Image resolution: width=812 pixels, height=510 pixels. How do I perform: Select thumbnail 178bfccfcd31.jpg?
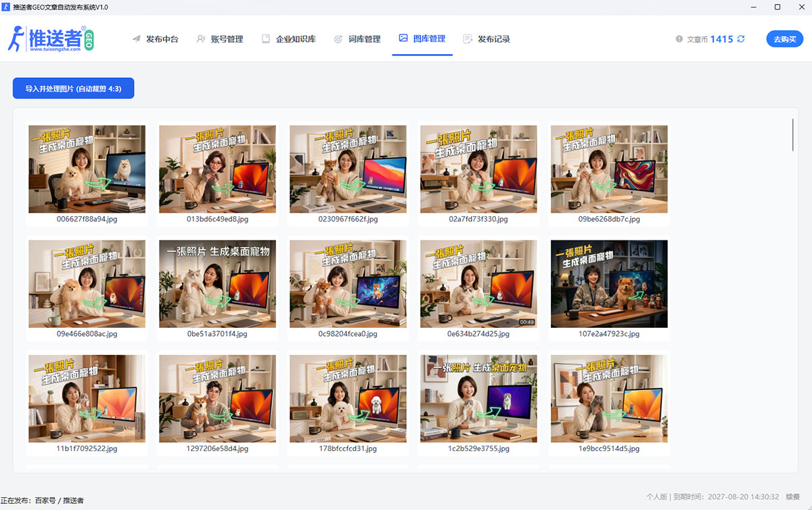[348, 399]
